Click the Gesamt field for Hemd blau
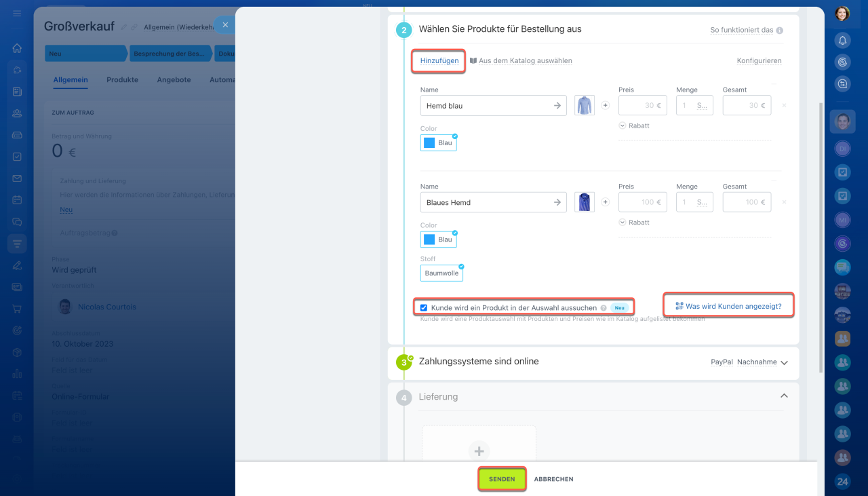868x496 pixels. (x=747, y=105)
